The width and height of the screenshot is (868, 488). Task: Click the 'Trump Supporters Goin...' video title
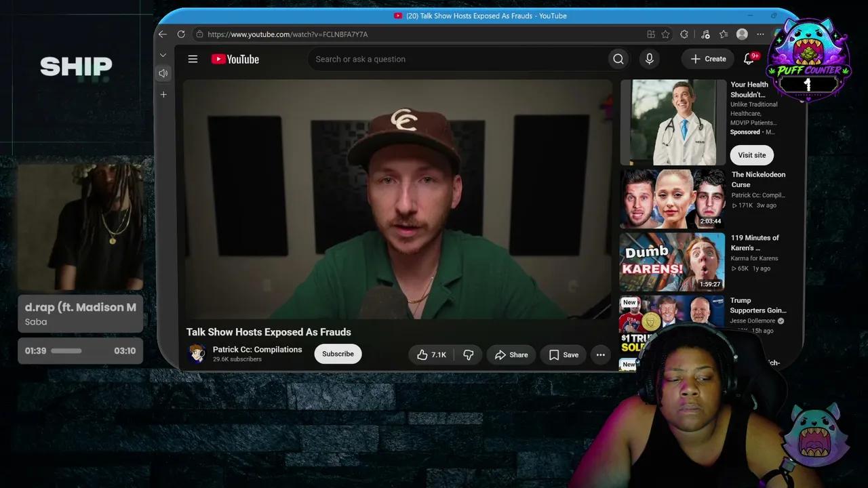758,305
